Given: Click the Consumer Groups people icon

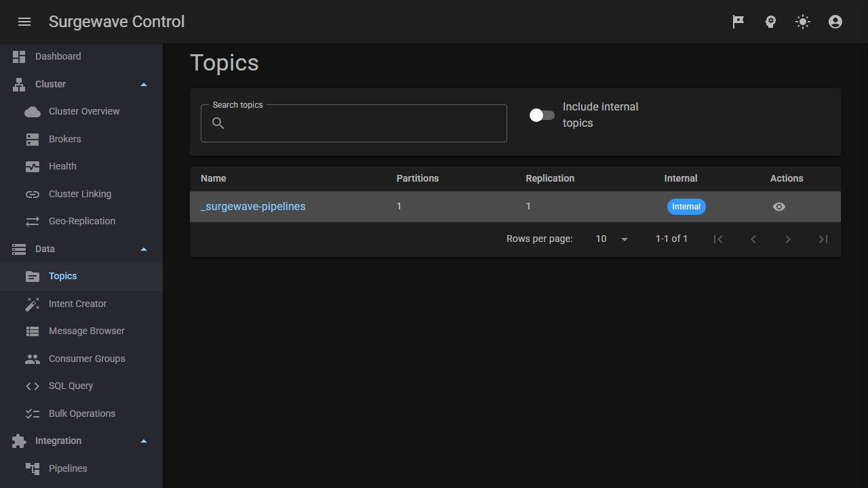Looking at the screenshot, I should [33, 359].
